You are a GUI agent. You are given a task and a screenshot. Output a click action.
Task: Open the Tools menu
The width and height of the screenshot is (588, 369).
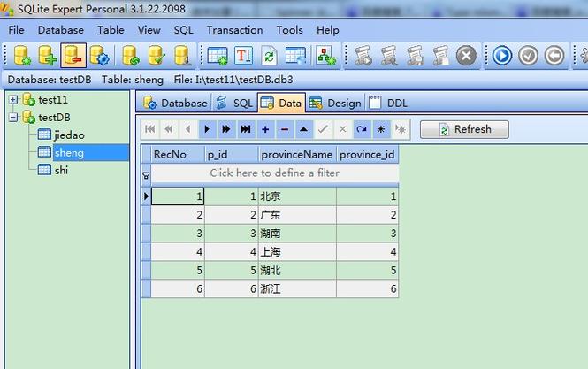(x=289, y=30)
